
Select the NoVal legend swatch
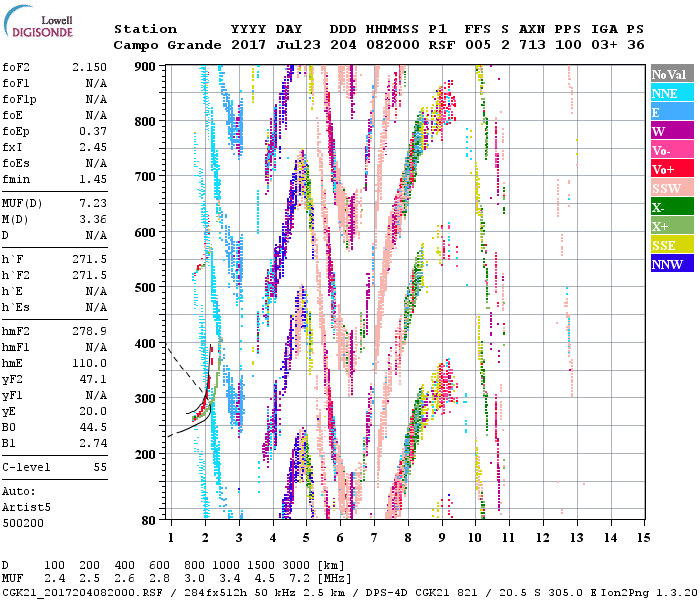click(x=672, y=75)
